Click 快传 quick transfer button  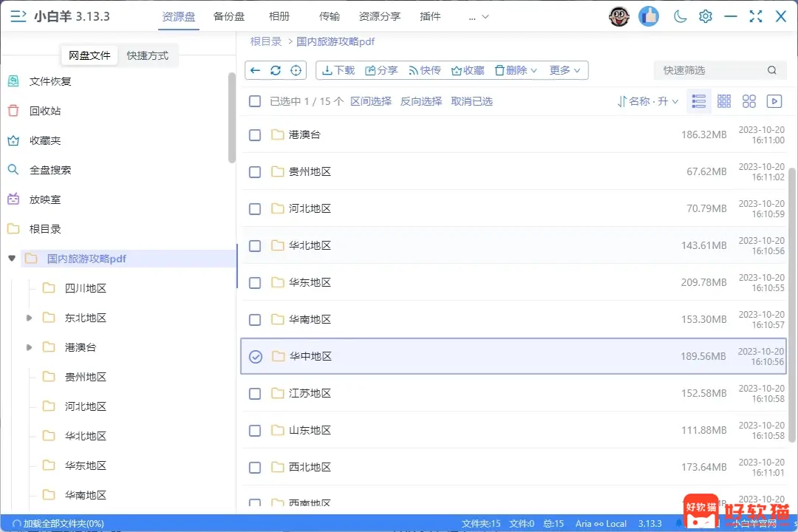point(424,70)
